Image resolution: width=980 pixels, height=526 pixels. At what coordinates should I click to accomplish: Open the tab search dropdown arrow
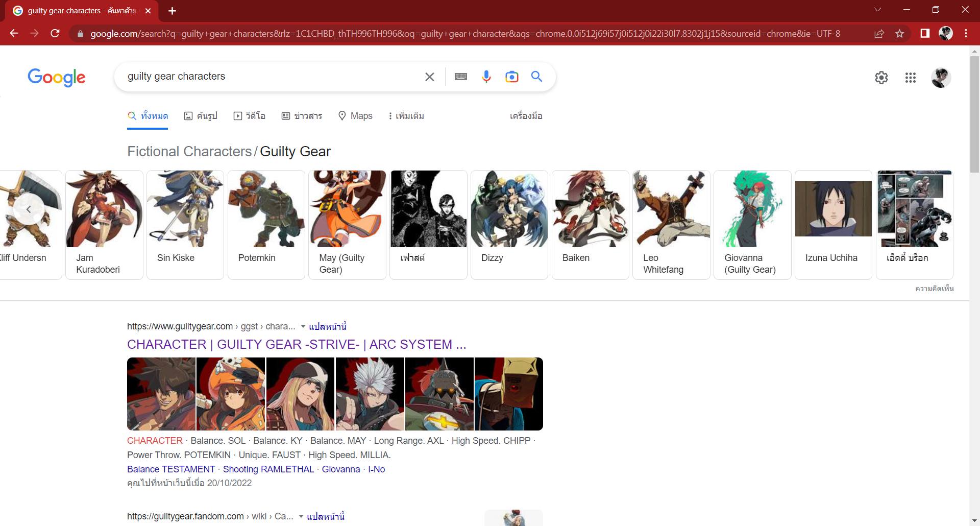point(877,10)
